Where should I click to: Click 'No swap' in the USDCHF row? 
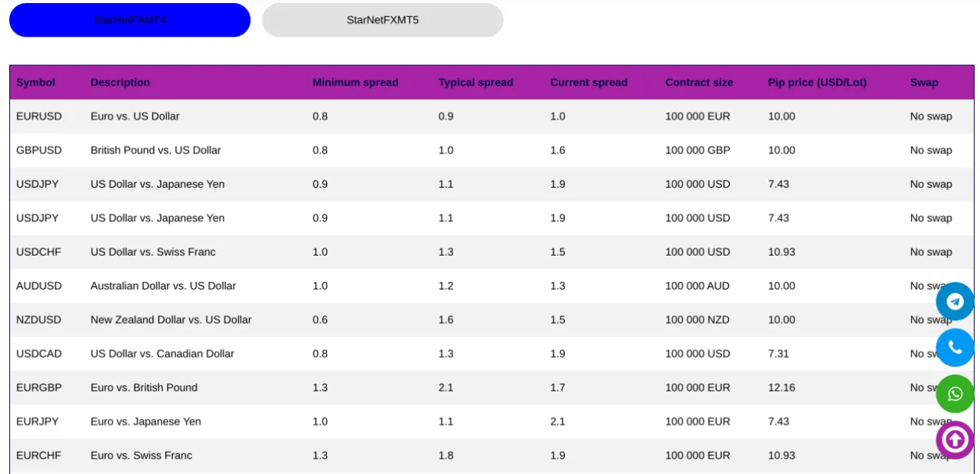[931, 252]
